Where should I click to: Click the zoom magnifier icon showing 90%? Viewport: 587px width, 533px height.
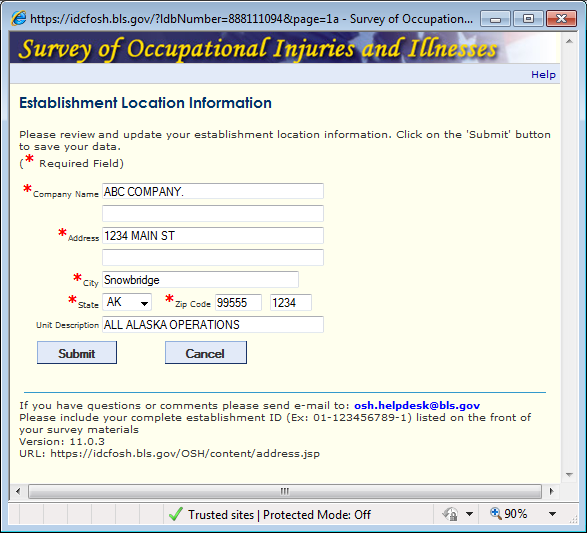point(496,514)
